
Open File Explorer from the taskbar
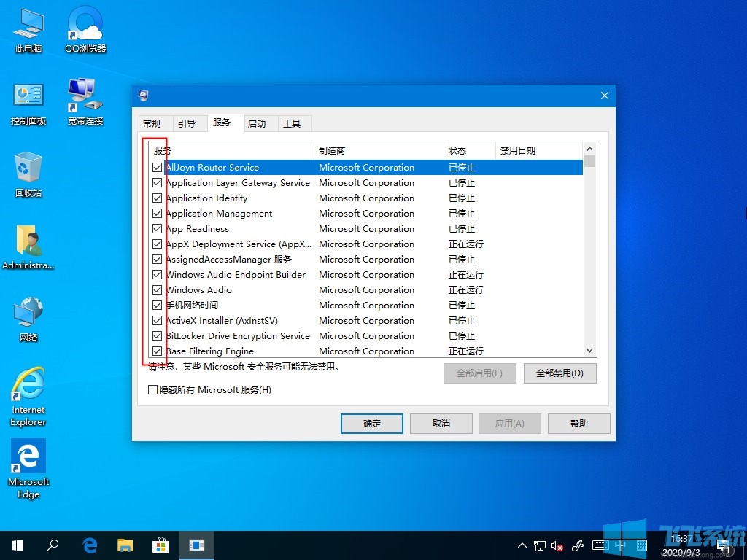[x=125, y=545]
